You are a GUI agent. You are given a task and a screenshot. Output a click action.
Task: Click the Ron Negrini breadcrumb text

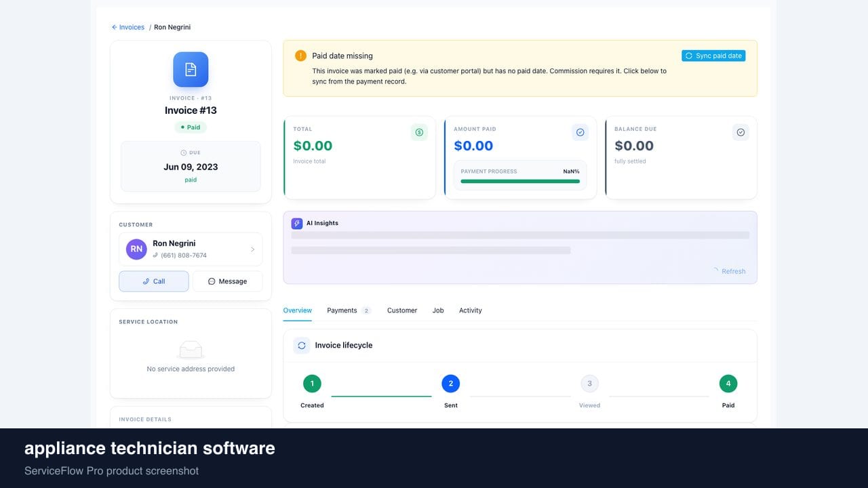coord(172,27)
